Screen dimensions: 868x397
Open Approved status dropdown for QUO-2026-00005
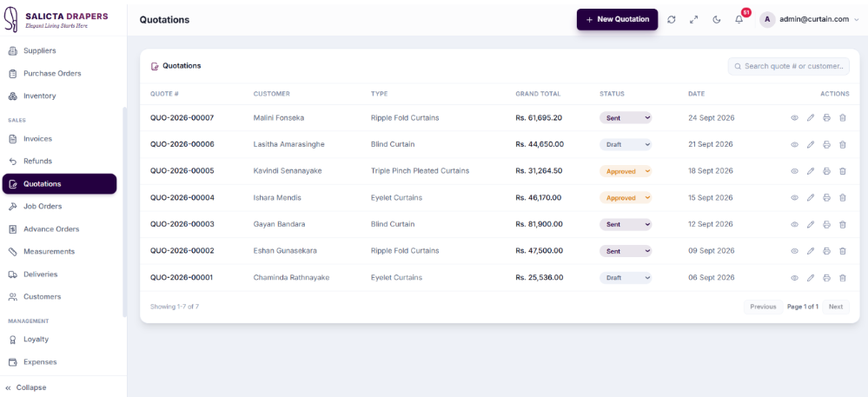point(626,171)
